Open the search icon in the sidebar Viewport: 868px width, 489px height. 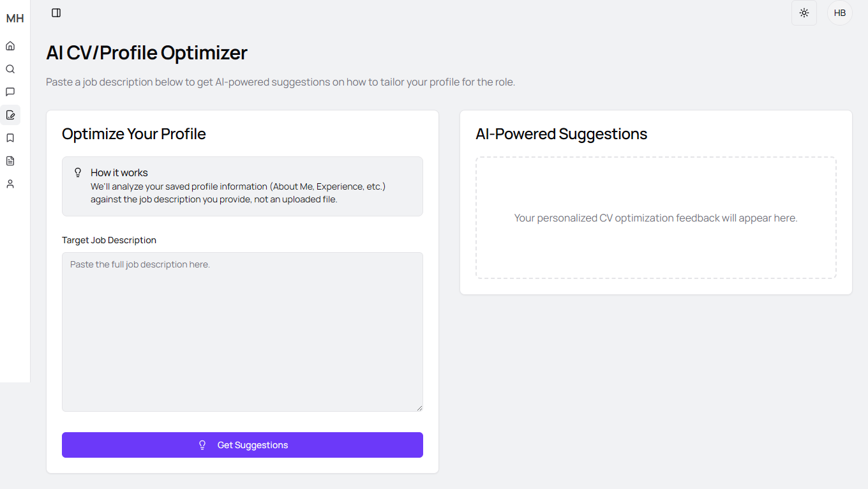coord(10,69)
